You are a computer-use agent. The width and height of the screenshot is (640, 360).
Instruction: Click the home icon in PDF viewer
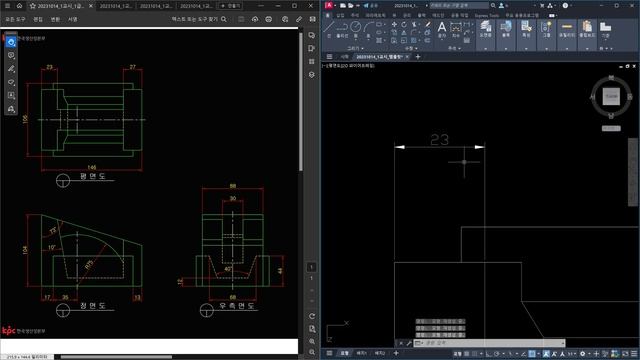point(19,6)
